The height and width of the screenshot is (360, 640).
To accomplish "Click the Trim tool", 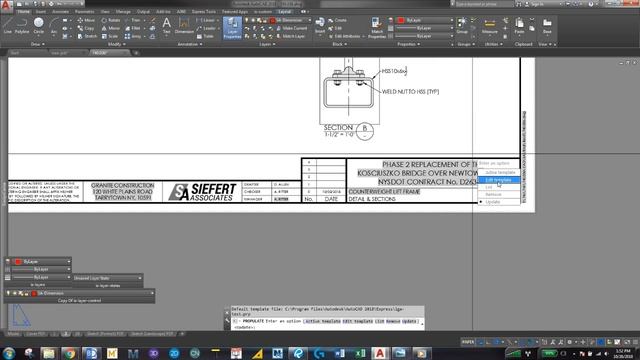I will click(x=133, y=20).
